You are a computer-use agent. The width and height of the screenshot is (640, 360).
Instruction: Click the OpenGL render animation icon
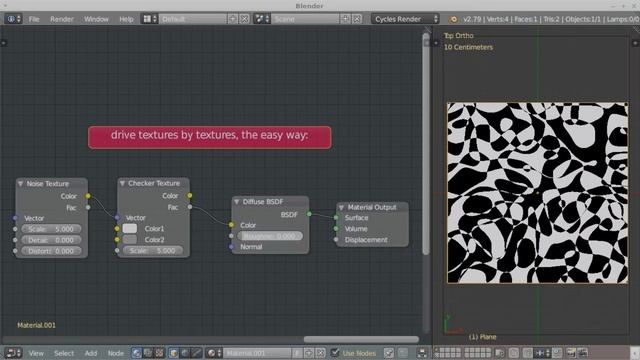tap(582, 353)
